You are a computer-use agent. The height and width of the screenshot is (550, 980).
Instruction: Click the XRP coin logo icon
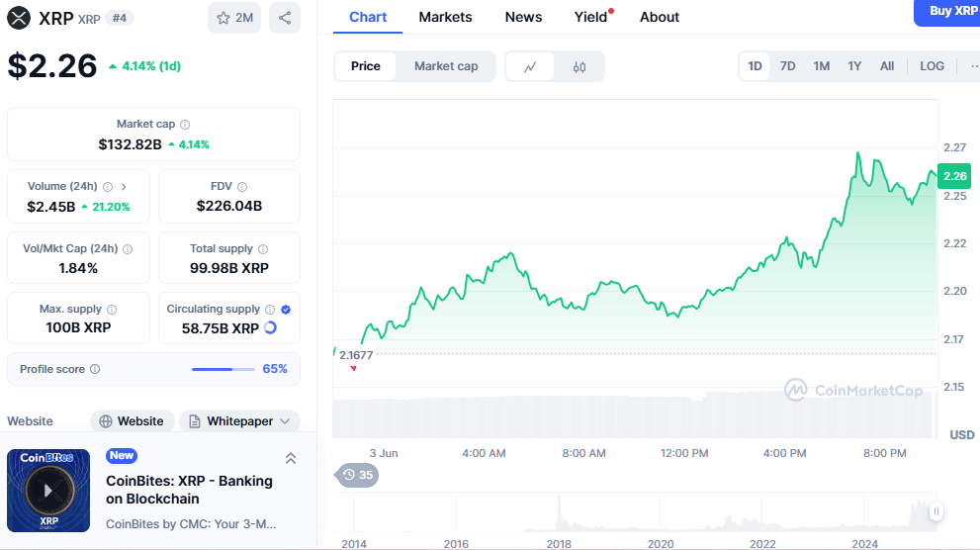pos(19,18)
